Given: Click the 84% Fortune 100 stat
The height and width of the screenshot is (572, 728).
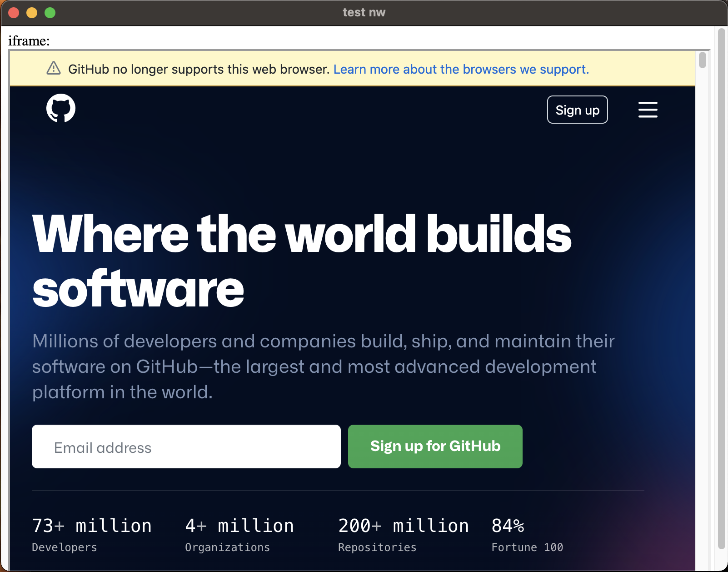Looking at the screenshot, I should (527, 534).
